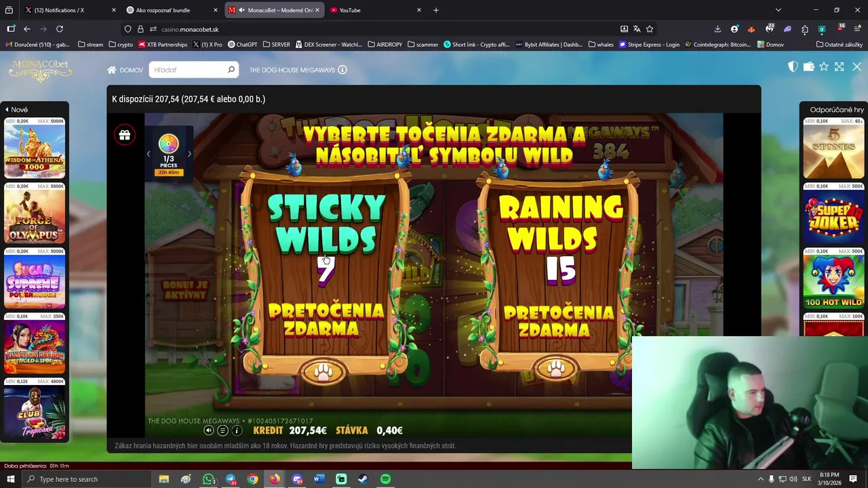Open Ostatné záložky bookmarks folder

click(840, 45)
